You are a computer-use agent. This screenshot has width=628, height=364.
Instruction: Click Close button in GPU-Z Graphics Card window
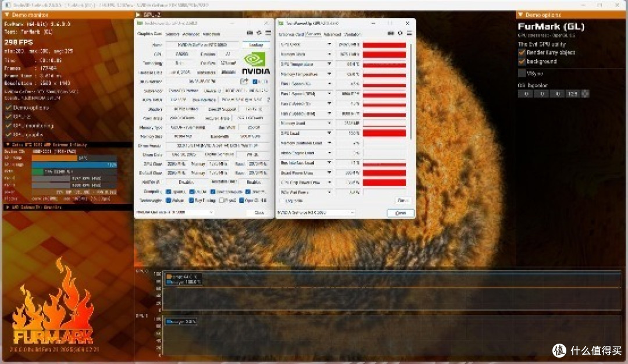pos(259,213)
